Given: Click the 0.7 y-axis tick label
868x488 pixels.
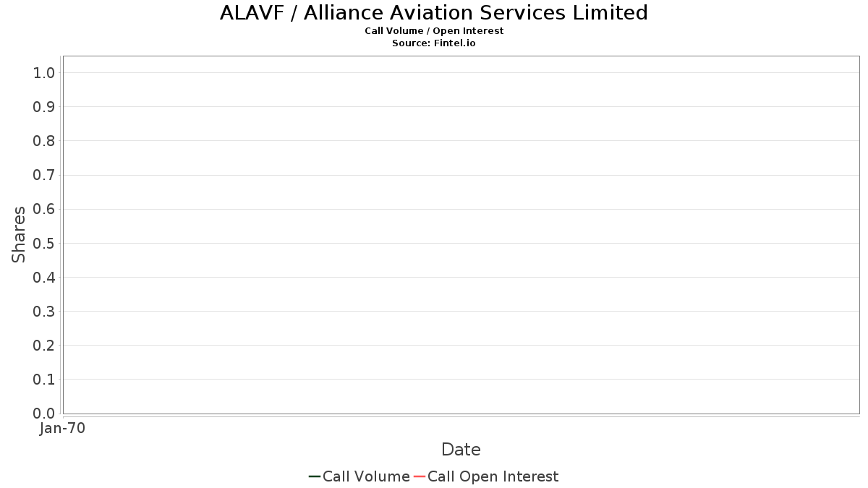Looking at the screenshot, I should click(44, 175).
